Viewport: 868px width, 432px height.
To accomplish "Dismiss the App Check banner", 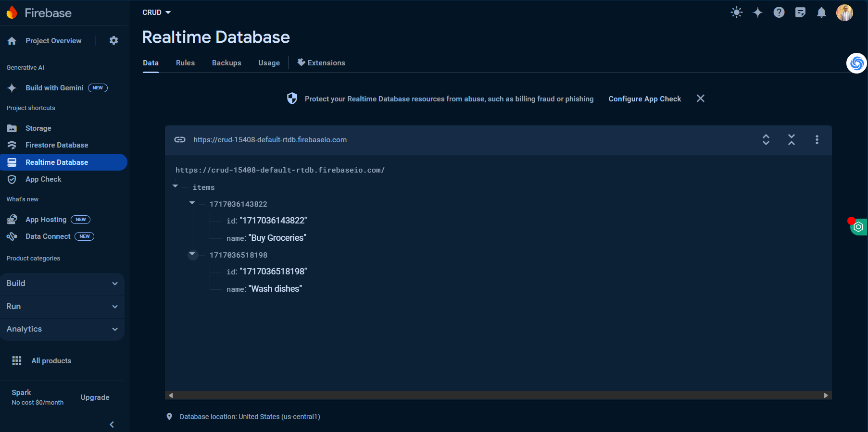I will coord(701,99).
